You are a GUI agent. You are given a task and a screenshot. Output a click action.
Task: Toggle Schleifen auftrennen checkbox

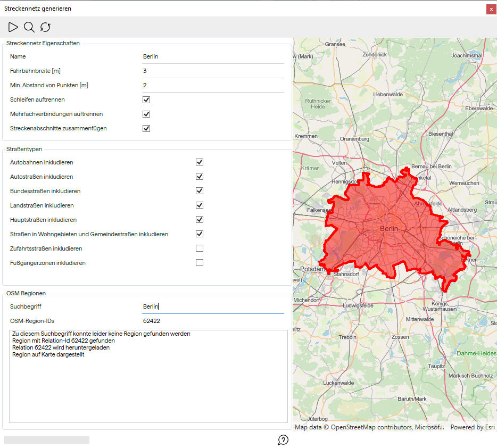click(146, 99)
